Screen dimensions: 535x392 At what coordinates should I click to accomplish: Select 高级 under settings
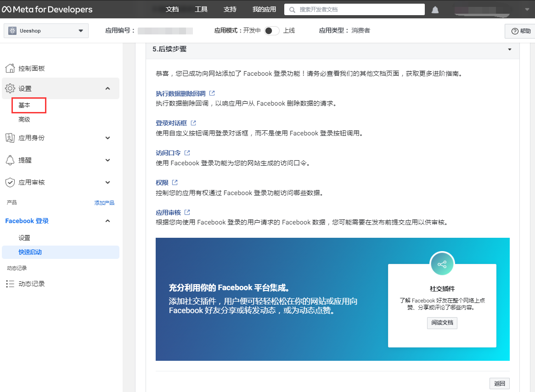click(24, 119)
